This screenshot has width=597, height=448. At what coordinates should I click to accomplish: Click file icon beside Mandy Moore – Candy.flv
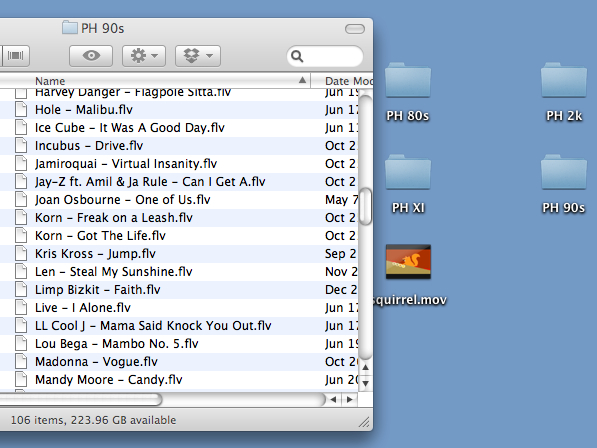(x=21, y=380)
